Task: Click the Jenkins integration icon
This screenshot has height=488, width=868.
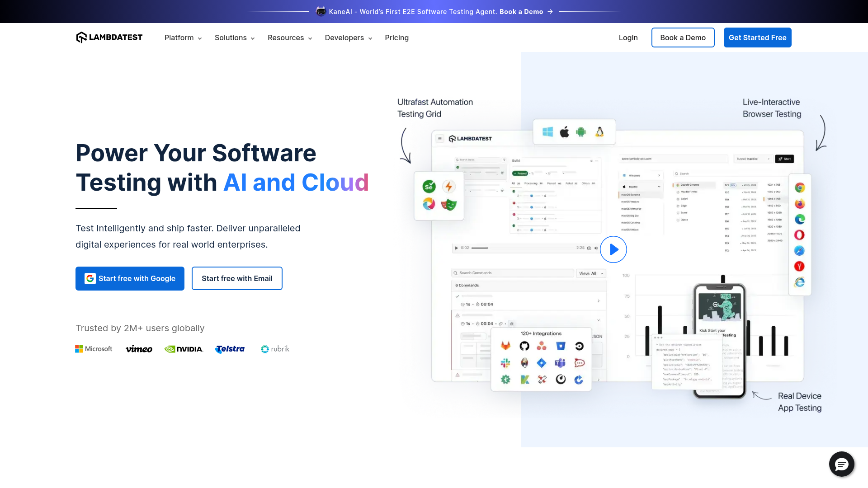Action: point(524,363)
